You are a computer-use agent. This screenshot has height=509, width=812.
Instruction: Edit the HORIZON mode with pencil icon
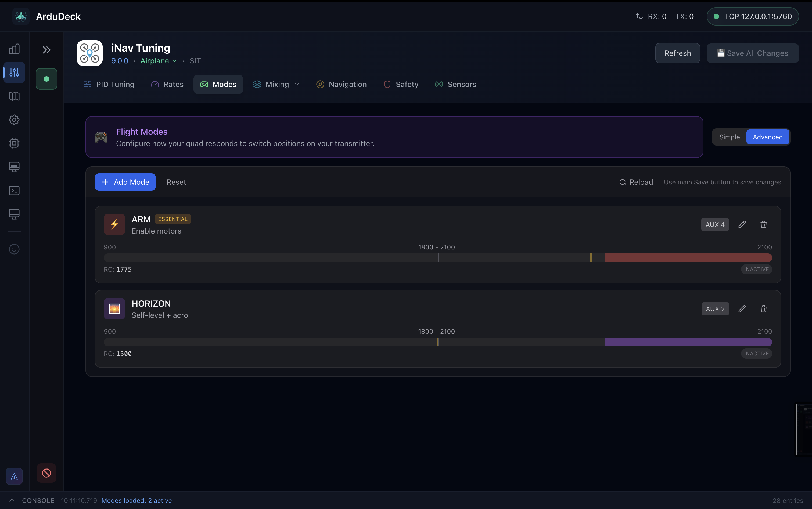pos(742,309)
